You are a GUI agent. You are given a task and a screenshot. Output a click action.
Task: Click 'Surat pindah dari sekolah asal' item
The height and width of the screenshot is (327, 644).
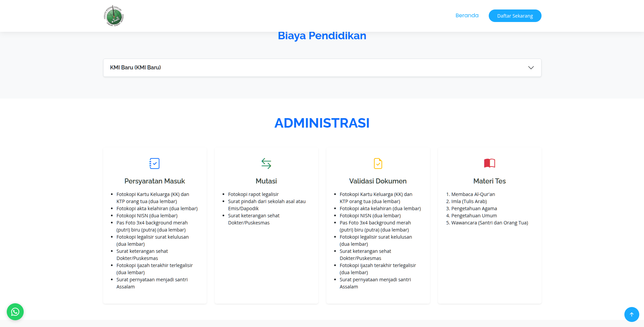267,205
